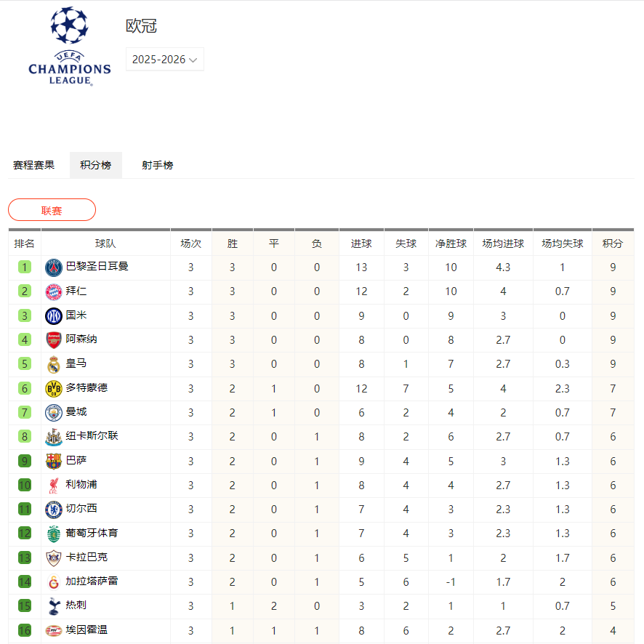Click the rank 1 green badge
644x644 pixels.
(x=24, y=267)
